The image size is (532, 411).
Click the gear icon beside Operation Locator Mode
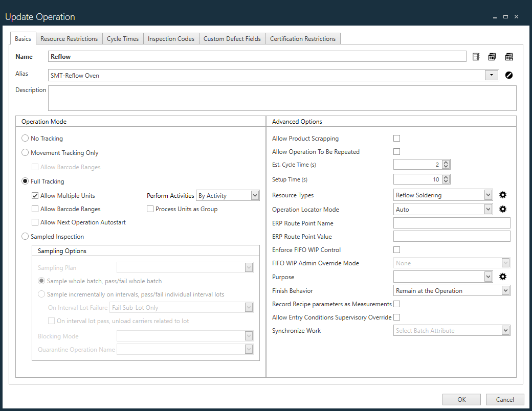point(503,209)
